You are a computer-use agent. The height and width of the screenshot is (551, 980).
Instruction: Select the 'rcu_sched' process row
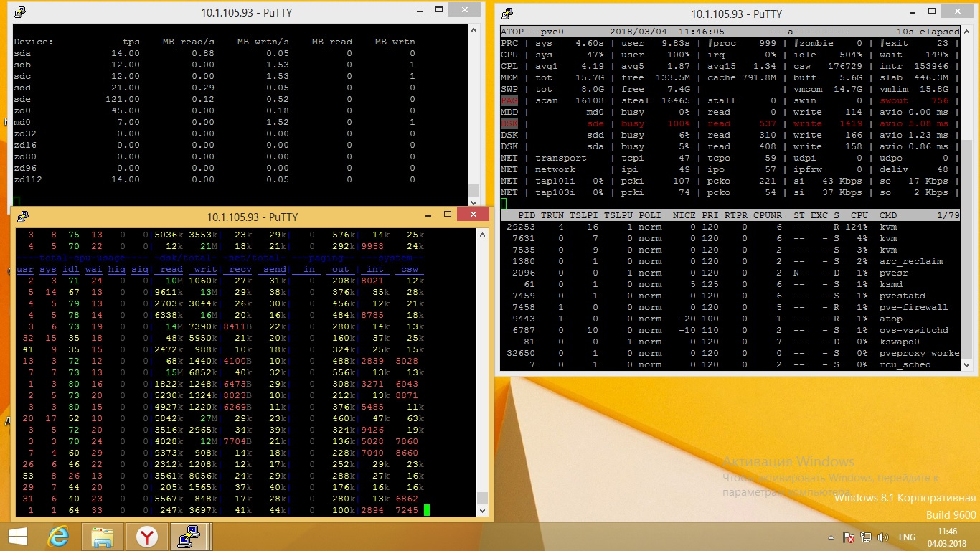730,364
